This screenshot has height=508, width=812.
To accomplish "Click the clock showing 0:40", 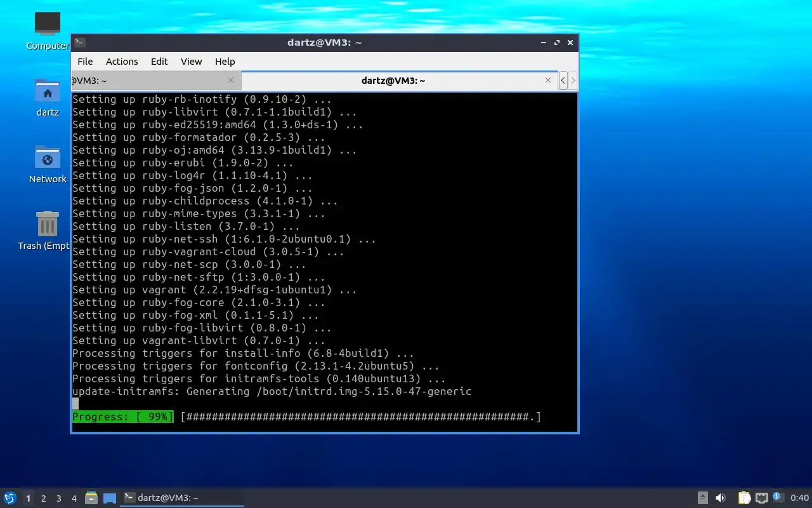I will click(x=799, y=498).
